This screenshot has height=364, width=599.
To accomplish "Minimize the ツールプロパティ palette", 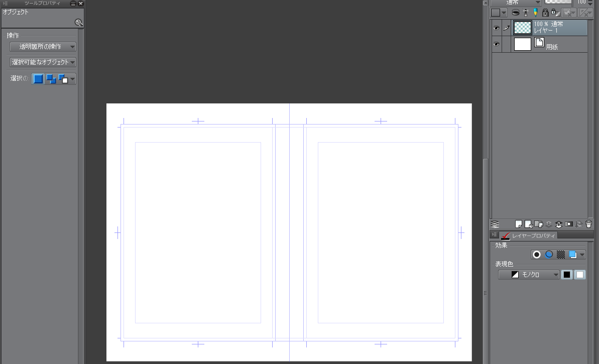I will point(73,4).
